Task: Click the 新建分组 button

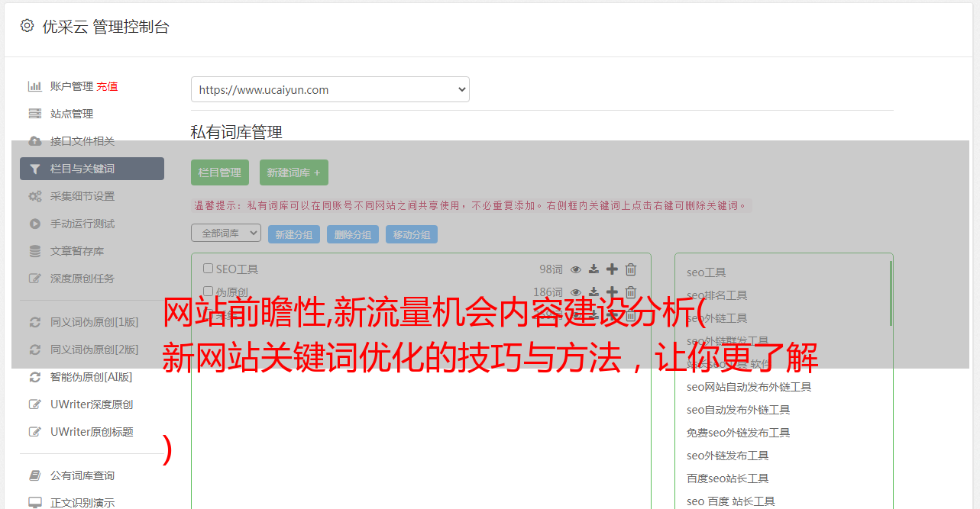Action: click(294, 234)
